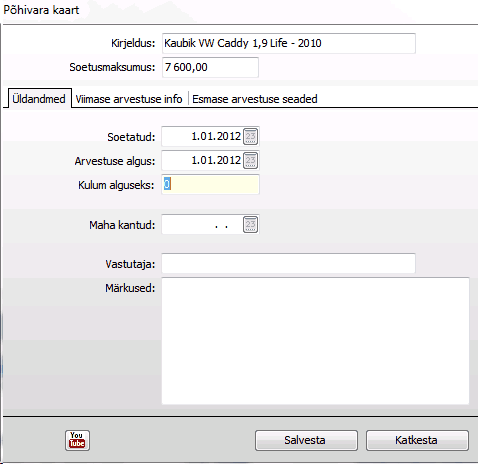This screenshot has height=464, width=478.
Task: Click the Märkused label
Action: click(130, 288)
